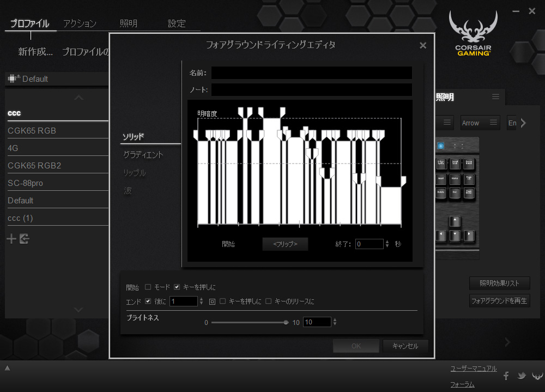Image resolution: width=545 pixels, height=392 pixels.
Task: Open the Facebook social icon
Action: point(506,376)
